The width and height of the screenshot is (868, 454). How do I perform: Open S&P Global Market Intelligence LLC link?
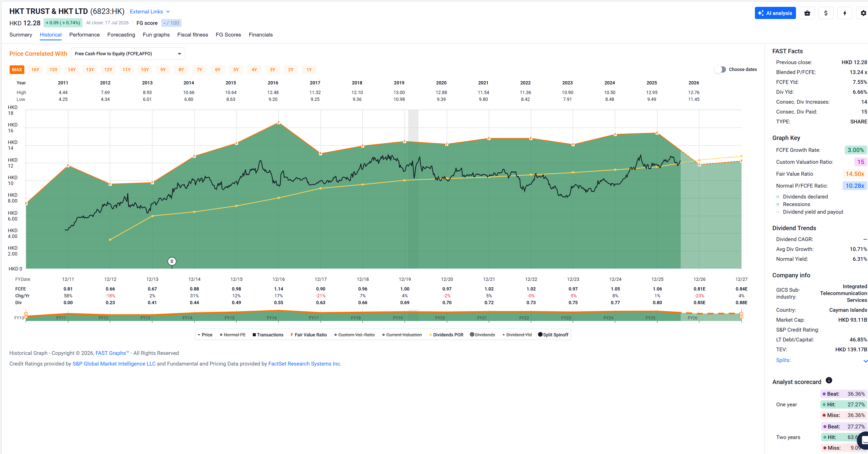(114, 364)
